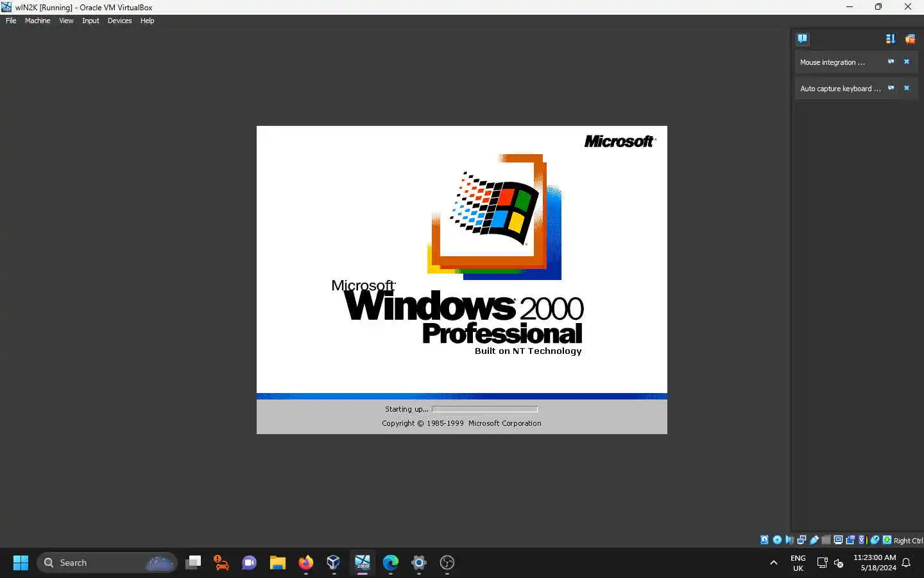This screenshot has width=924, height=578.
Task: Expand the Mouse integration notification details
Action: pyautogui.click(x=891, y=62)
